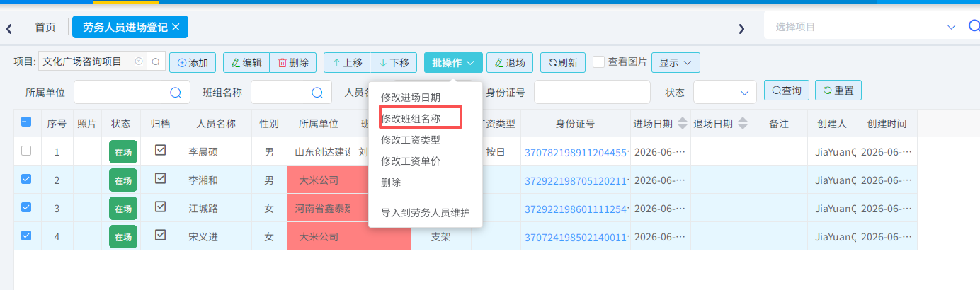
Task: Click the 重置 button
Action: click(838, 91)
